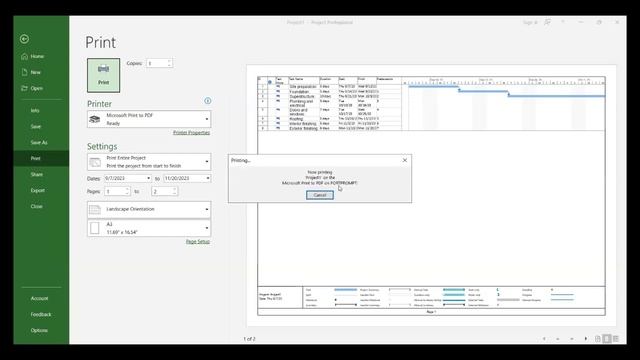The width and height of the screenshot is (640, 360).
Task: Click 'Site preparation' in the preview table
Action: (303, 87)
